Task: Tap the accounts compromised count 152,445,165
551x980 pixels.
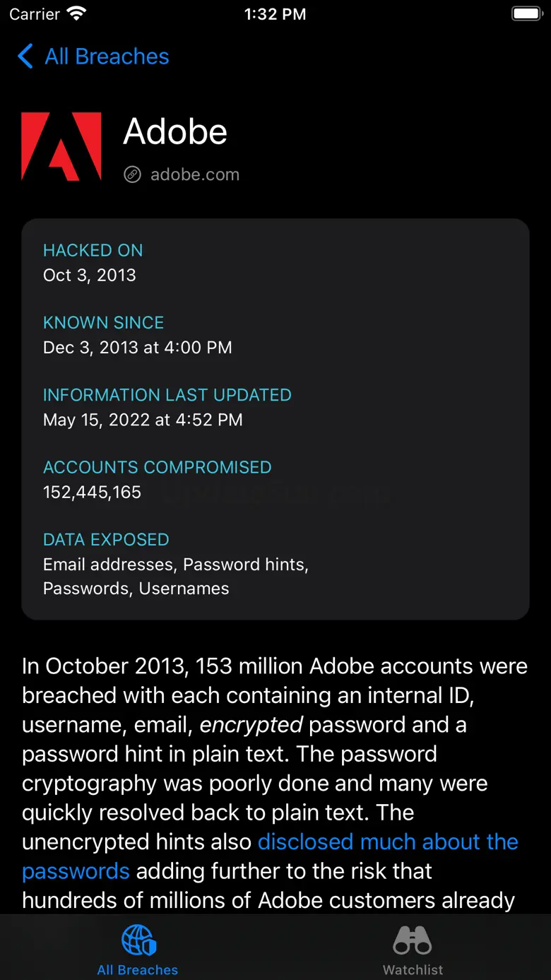Action: (93, 492)
